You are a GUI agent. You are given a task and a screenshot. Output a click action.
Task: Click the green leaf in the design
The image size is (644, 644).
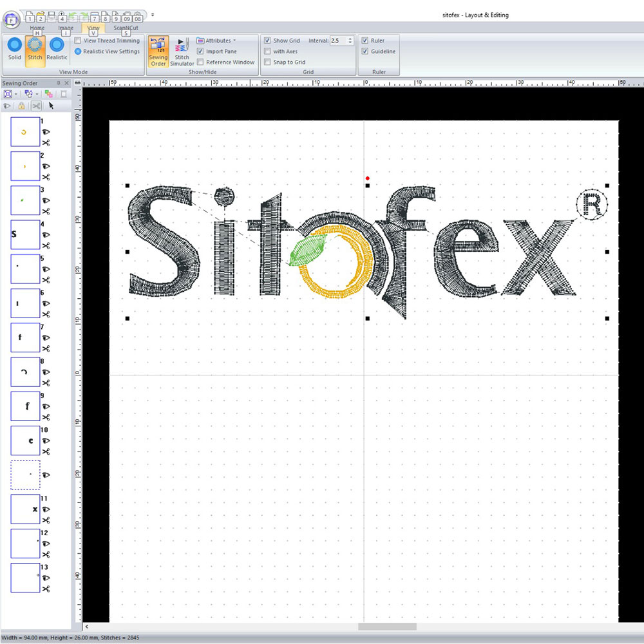(x=308, y=251)
